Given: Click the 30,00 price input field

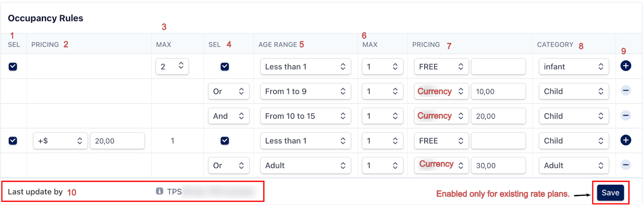Looking at the screenshot, I should pyautogui.click(x=498, y=166).
